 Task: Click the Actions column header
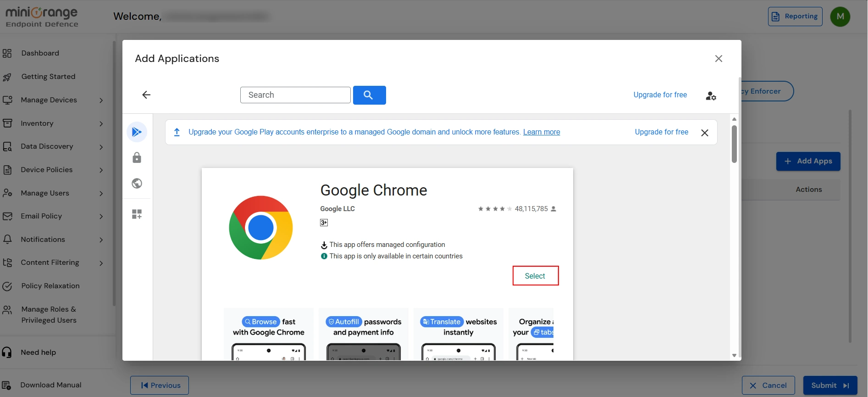[809, 190]
